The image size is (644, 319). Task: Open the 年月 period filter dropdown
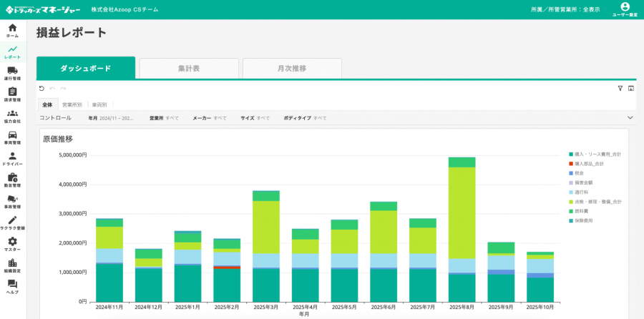[111, 118]
